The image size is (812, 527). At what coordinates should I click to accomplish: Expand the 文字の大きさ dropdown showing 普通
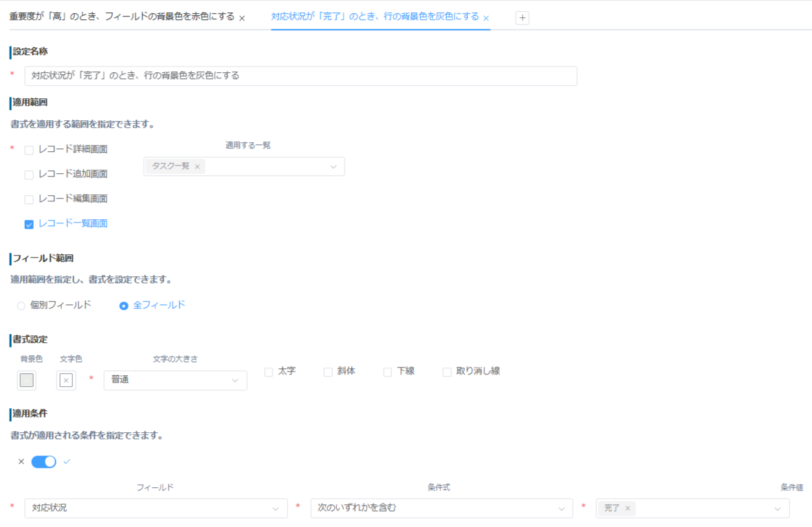click(175, 380)
